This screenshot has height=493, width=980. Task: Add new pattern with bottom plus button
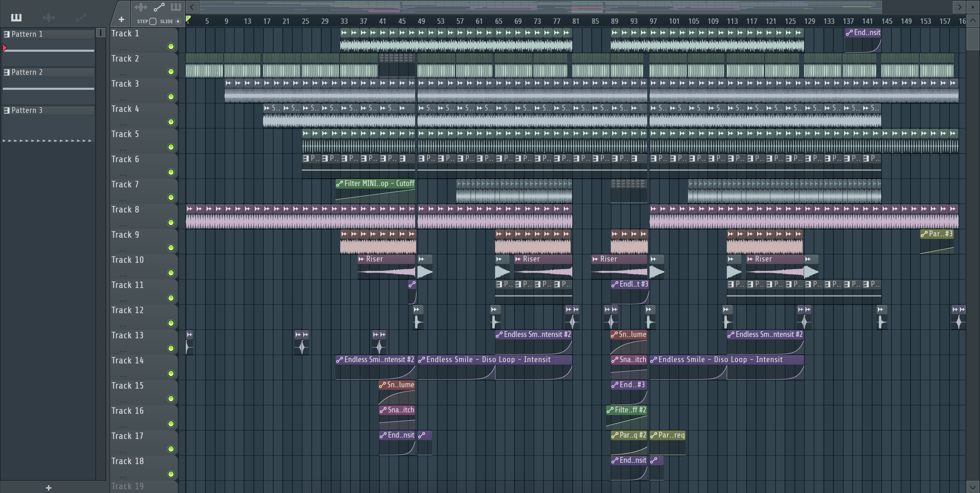point(48,488)
